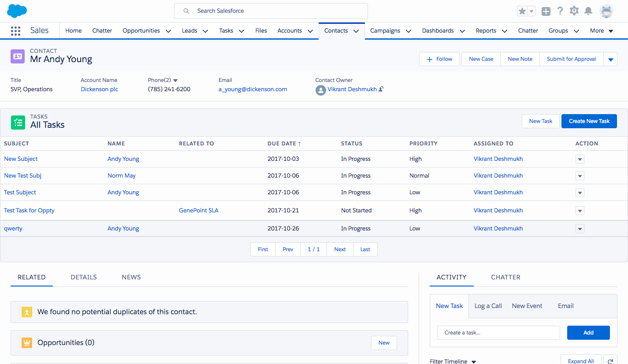Image resolution: width=628 pixels, height=364 pixels.
Task: Click the refresh timeline icon
Action: pos(610,361)
